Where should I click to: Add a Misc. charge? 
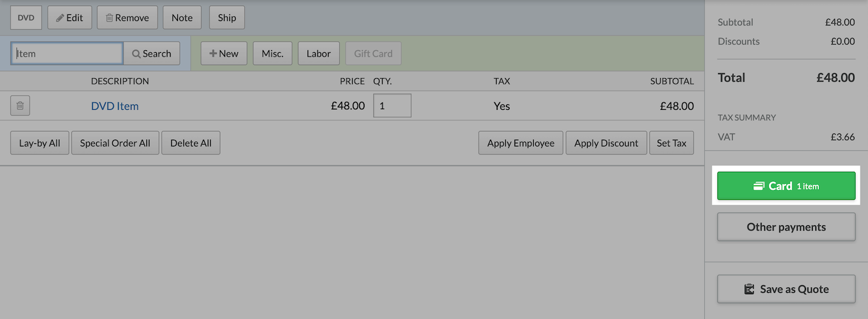tap(273, 53)
